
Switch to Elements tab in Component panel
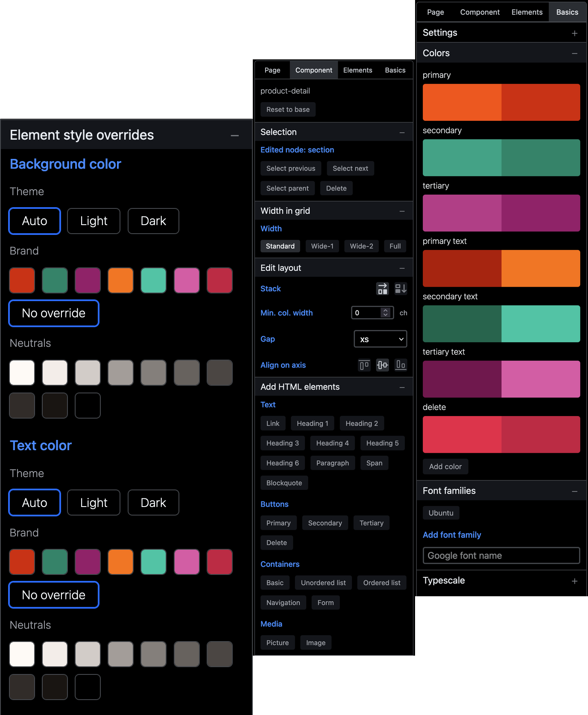(x=357, y=70)
